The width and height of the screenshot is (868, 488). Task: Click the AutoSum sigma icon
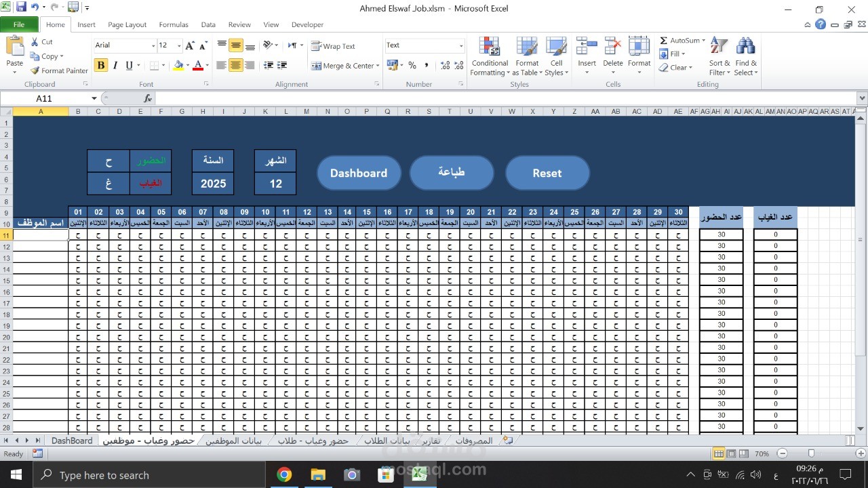664,41
